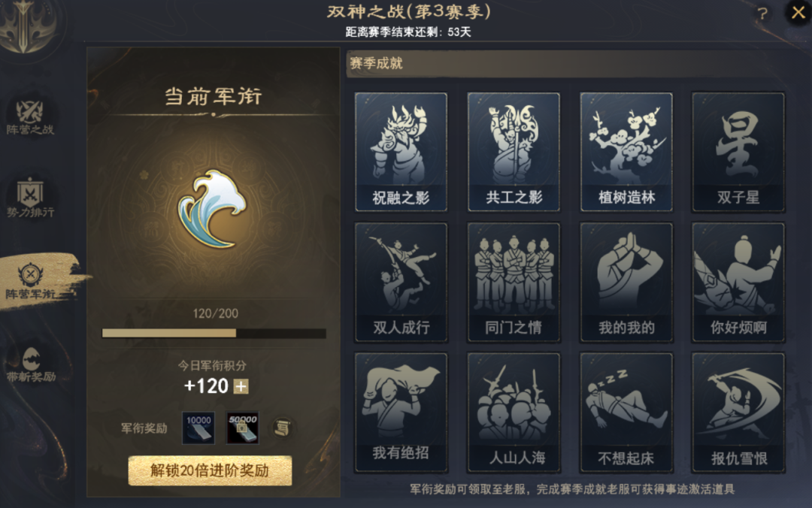Viewport: 812px width, 508px height.
Task: Click the 120/200 rank progress bar
Action: [214, 333]
